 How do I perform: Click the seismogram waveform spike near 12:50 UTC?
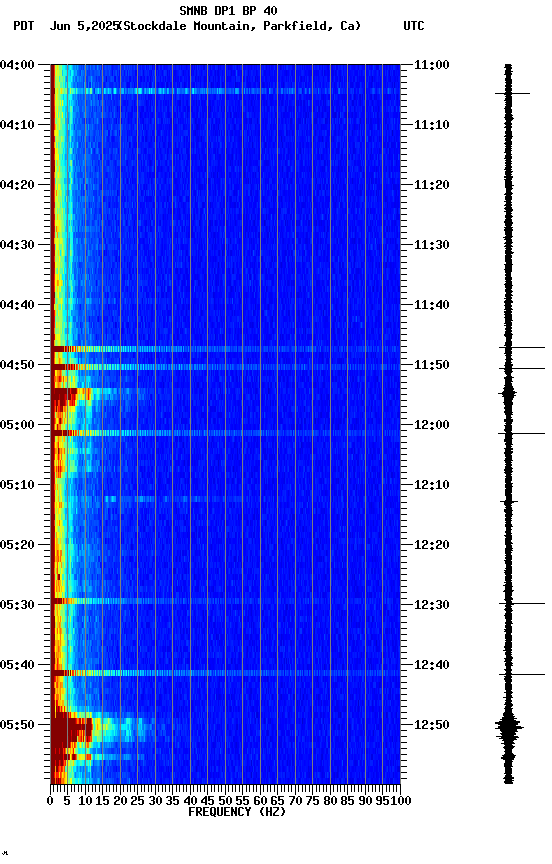click(508, 727)
